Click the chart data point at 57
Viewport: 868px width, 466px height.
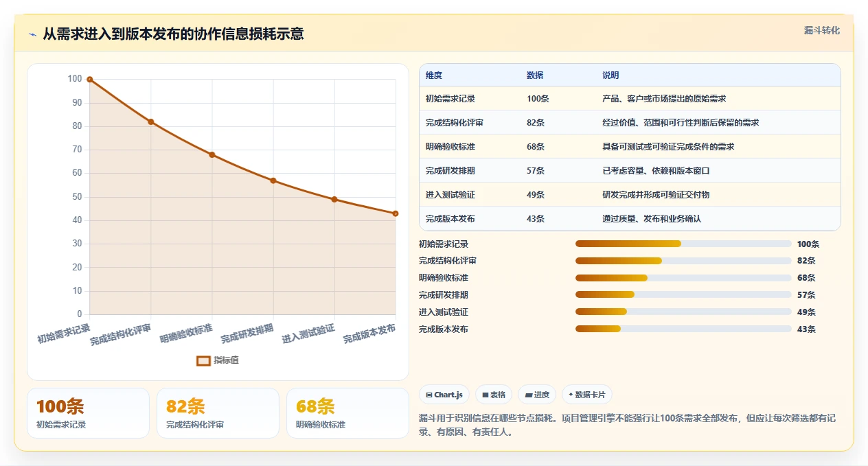(273, 180)
